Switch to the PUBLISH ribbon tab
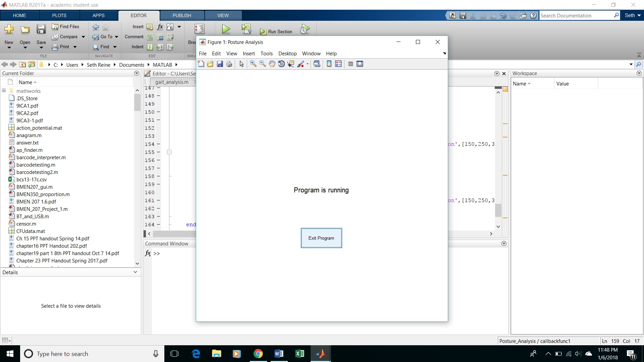The height and width of the screenshot is (362, 644). [182, 15]
